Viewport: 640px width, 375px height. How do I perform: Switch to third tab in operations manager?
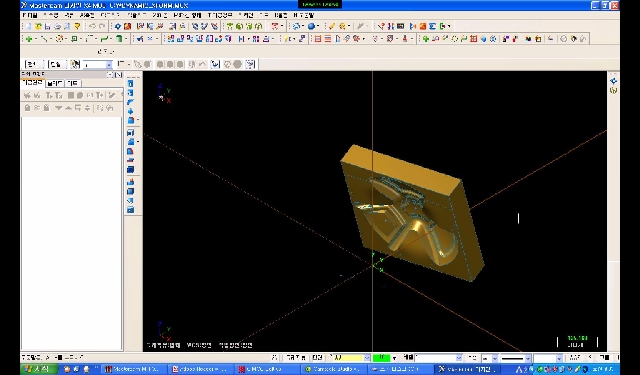point(73,83)
